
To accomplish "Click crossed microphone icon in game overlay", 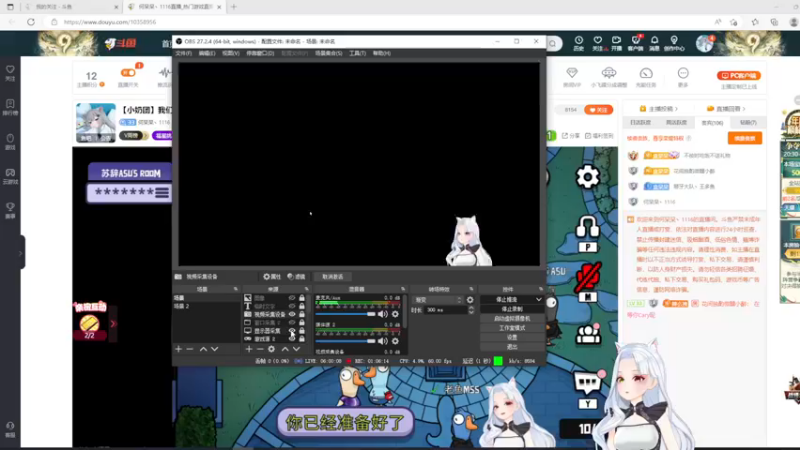I will pos(588,278).
